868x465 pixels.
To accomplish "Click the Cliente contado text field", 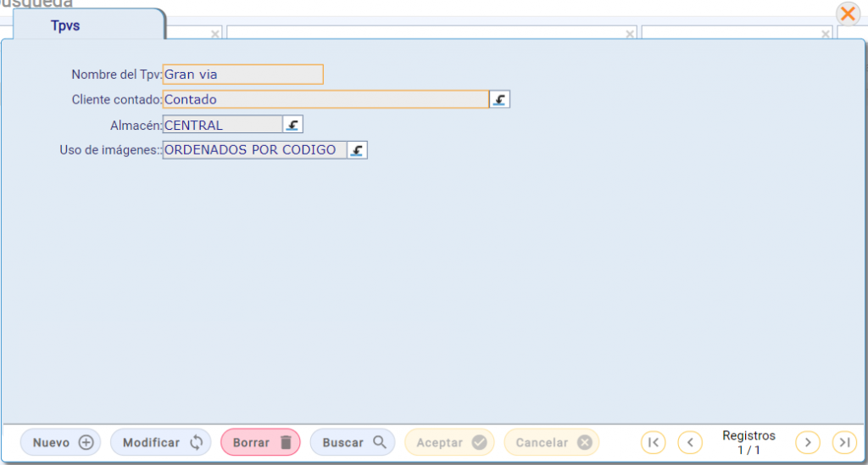I will point(326,99).
